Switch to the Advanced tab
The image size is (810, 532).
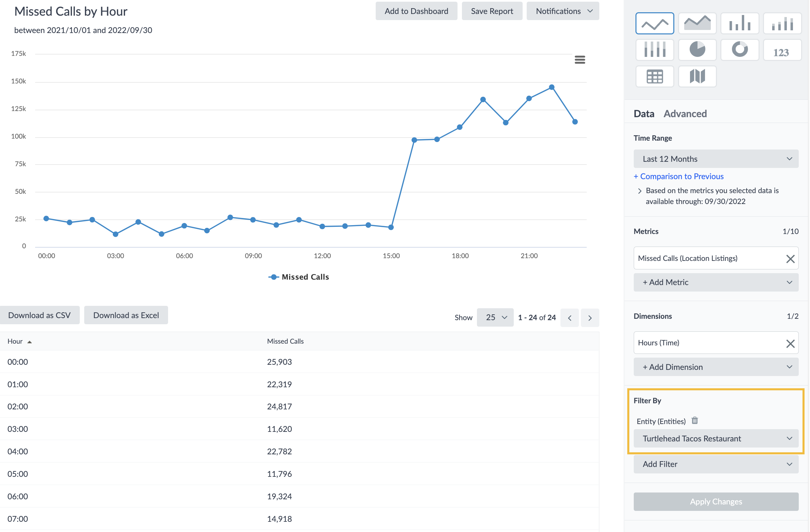[685, 114]
